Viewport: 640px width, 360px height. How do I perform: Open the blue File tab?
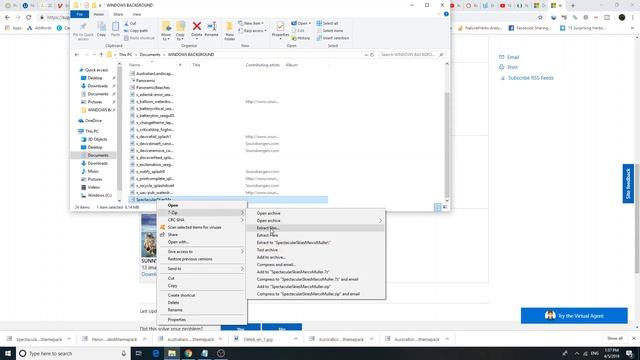coord(80,14)
